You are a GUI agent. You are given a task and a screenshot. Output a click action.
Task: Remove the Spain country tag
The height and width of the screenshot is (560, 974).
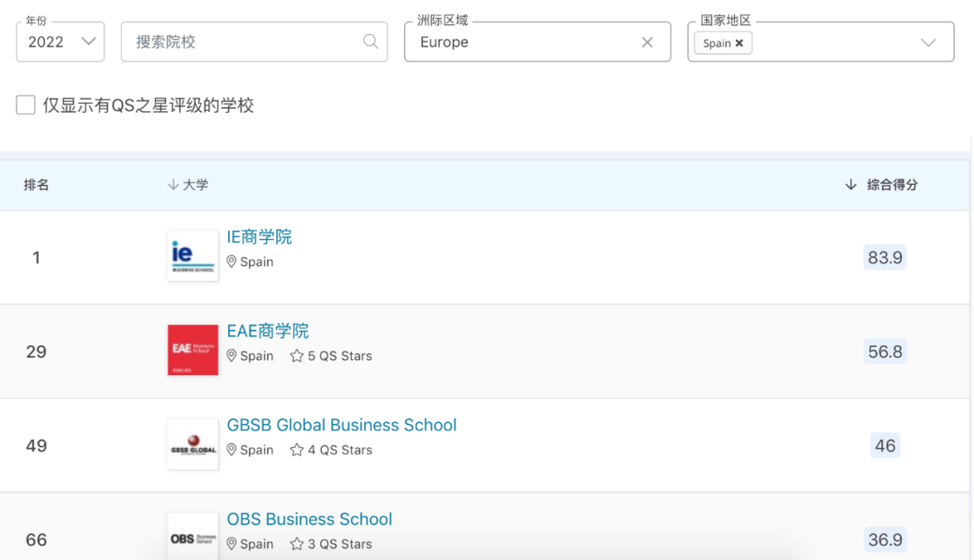point(740,43)
